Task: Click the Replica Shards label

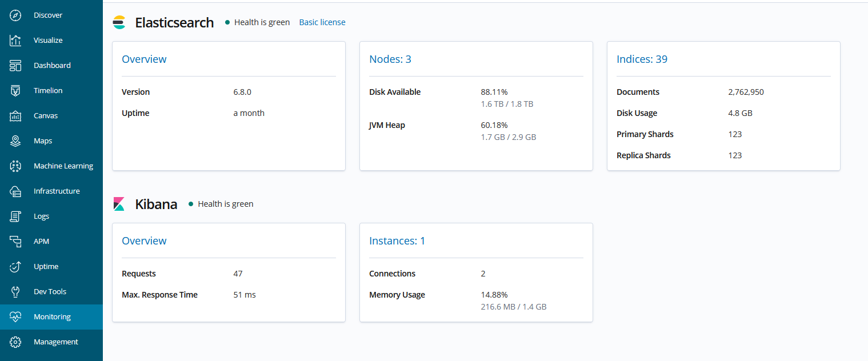Action: (643, 155)
